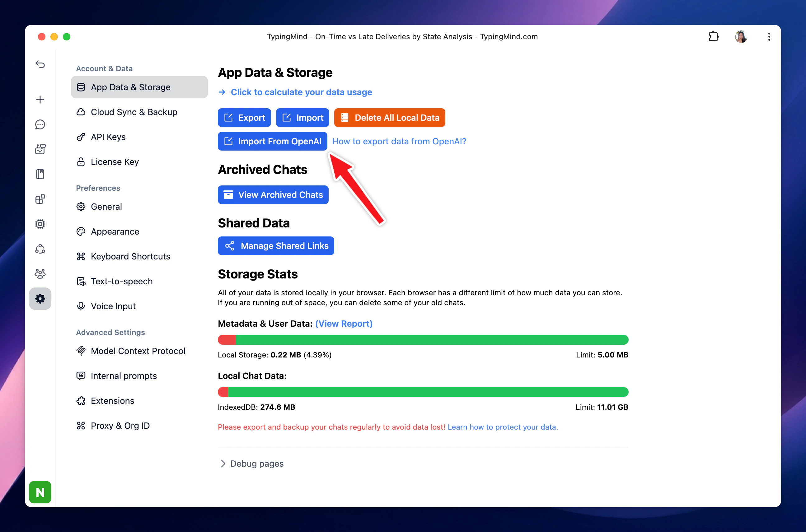This screenshot has height=532, width=806.
Task: Minimize the window with the yellow button
Action: coord(54,37)
